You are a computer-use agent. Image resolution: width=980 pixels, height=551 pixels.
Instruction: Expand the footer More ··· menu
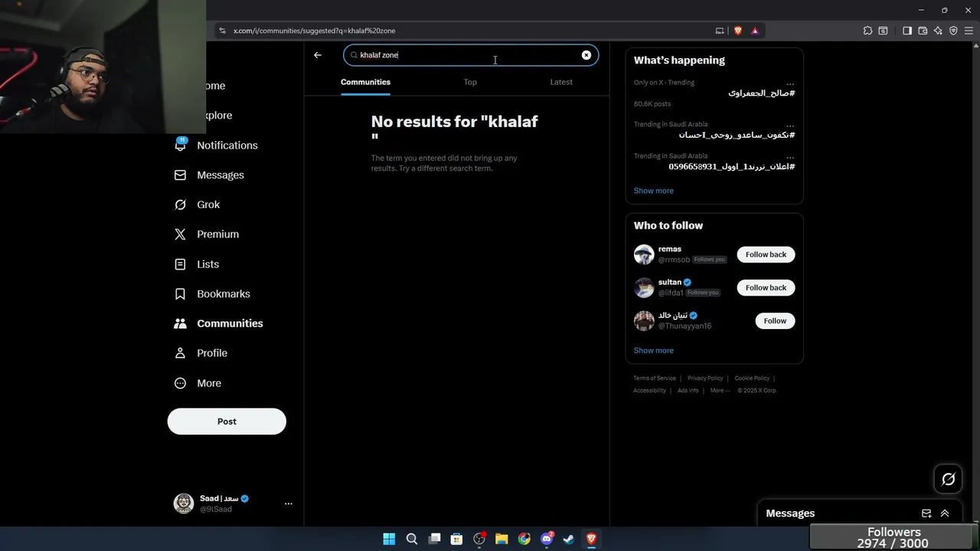tap(720, 390)
